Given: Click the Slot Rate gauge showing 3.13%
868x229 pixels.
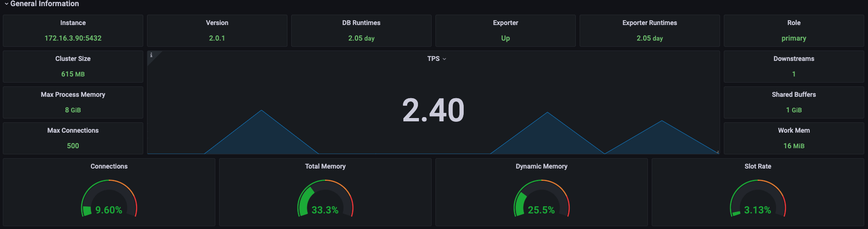Looking at the screenshot, I should click(758, 198).
